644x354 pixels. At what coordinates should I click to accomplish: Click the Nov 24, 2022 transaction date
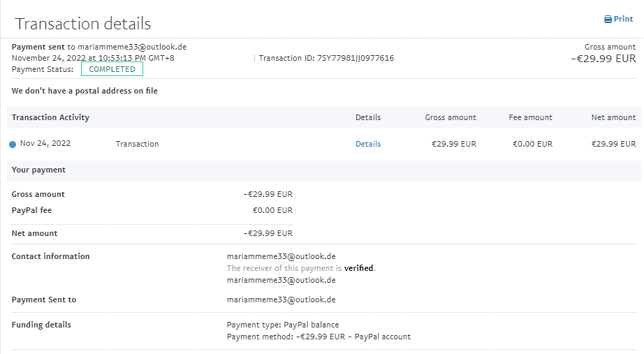coord(45,144)
